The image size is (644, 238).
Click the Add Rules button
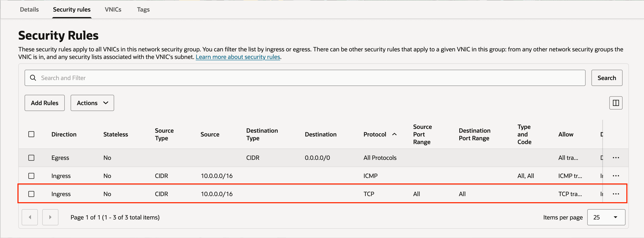[x=45, y=103]
